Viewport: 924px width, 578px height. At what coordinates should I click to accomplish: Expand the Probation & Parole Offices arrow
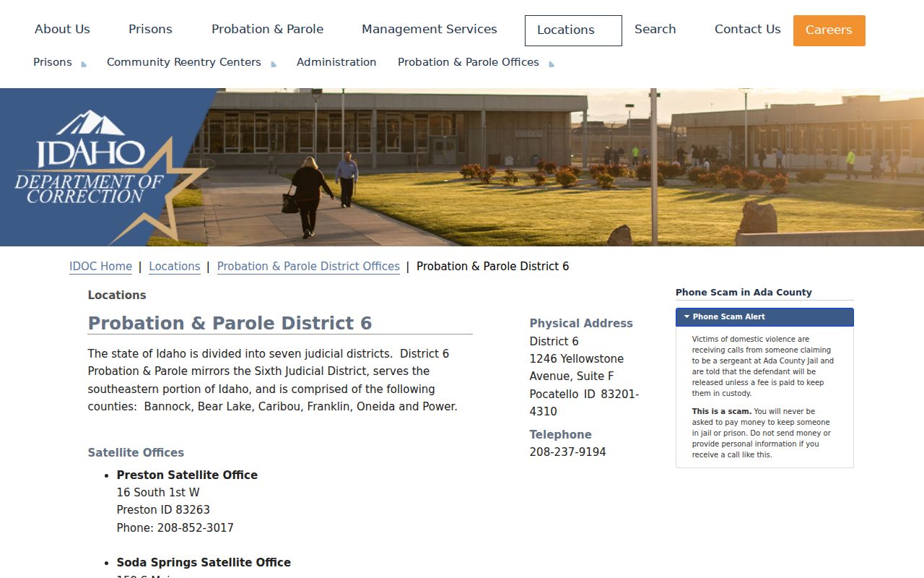(x=552, y=64)
